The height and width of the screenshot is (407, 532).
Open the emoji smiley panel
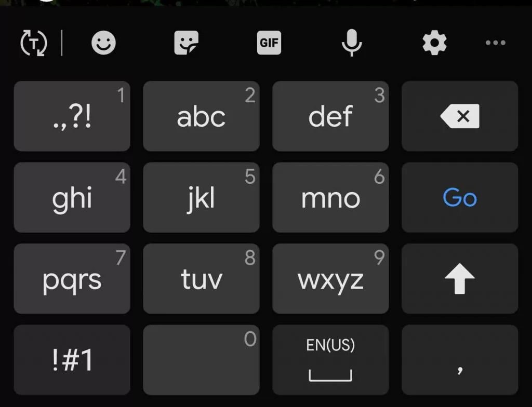point(103,43)
